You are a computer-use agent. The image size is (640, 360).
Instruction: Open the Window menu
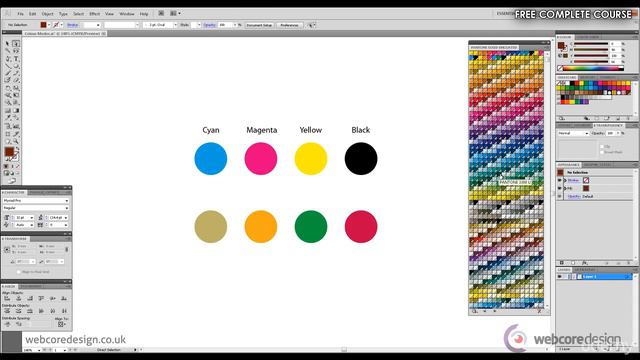tap(127, 14)
